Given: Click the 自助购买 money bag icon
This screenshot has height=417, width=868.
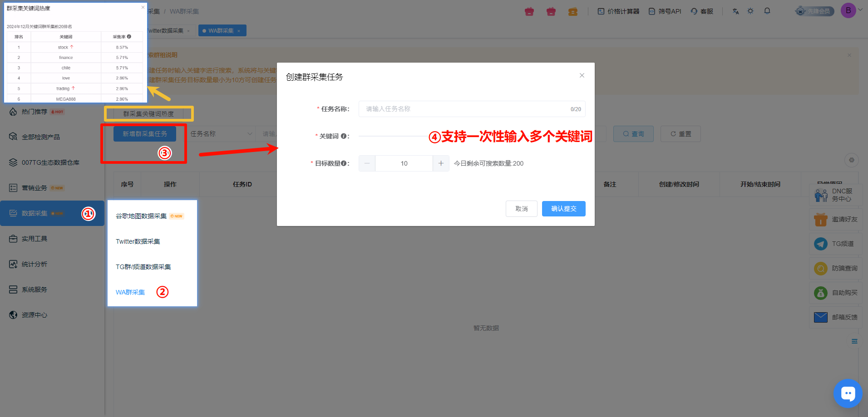Looking at the screenshot, I should tap(820, 293).
